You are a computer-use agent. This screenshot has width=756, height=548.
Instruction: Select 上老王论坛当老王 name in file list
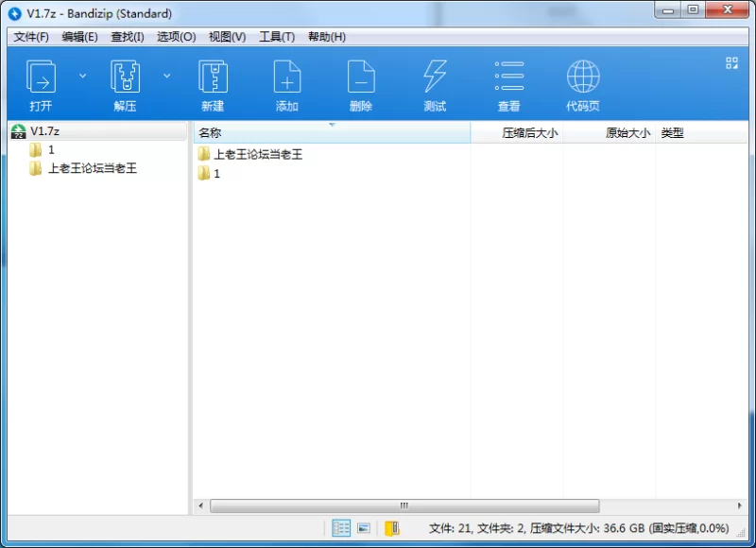(258, 154)
